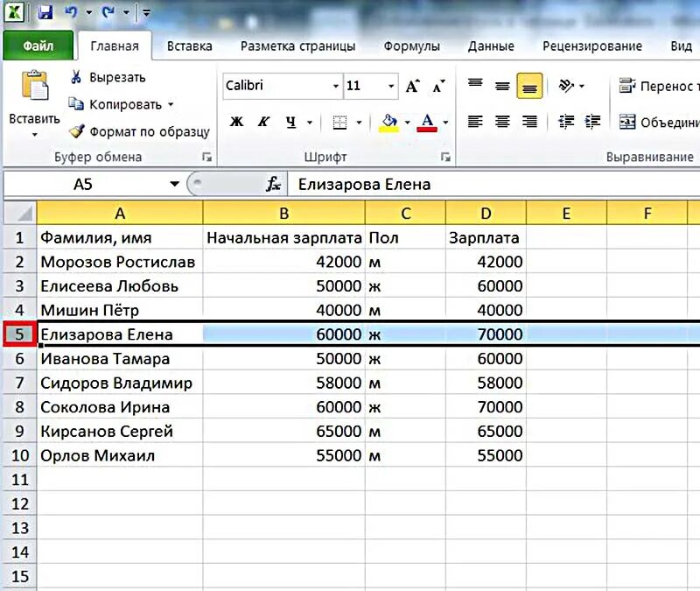Switch to the Вставка tab
Viewport: 700px width, 591px height.
189,46
